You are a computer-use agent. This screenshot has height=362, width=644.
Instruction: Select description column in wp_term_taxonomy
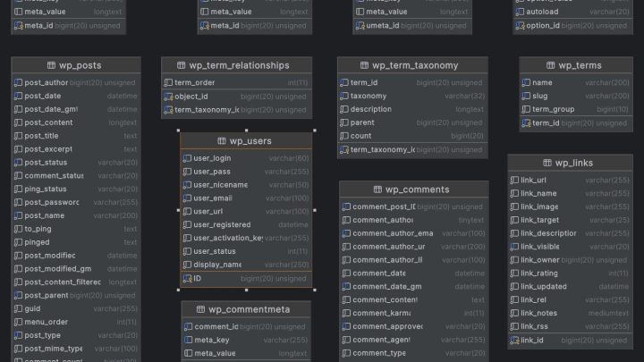click(x=412, y=109)
